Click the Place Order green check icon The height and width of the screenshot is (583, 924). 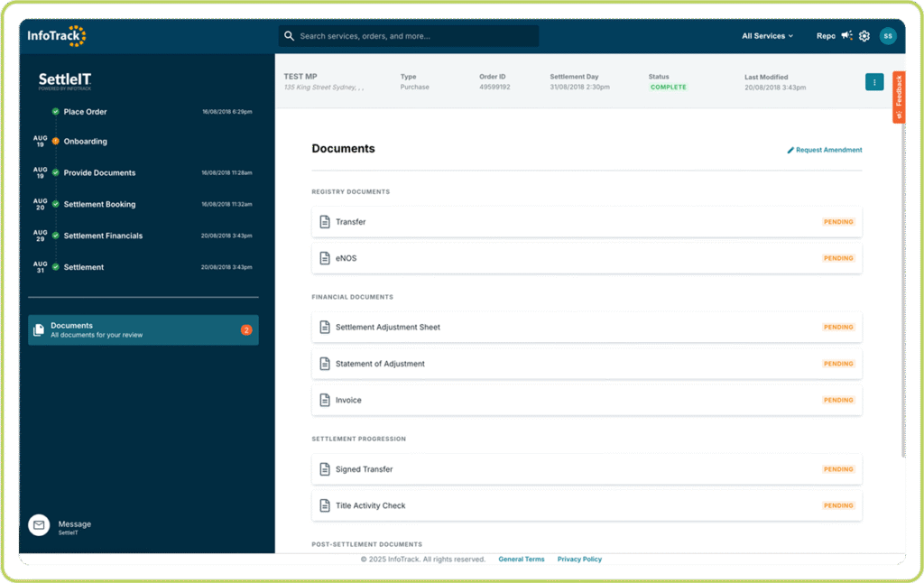pos(55,111)
